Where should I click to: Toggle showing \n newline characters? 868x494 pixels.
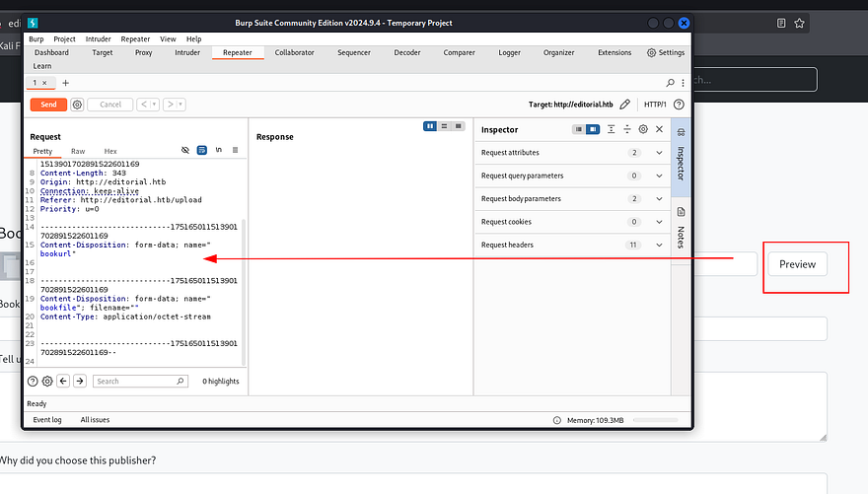point(219,150)
